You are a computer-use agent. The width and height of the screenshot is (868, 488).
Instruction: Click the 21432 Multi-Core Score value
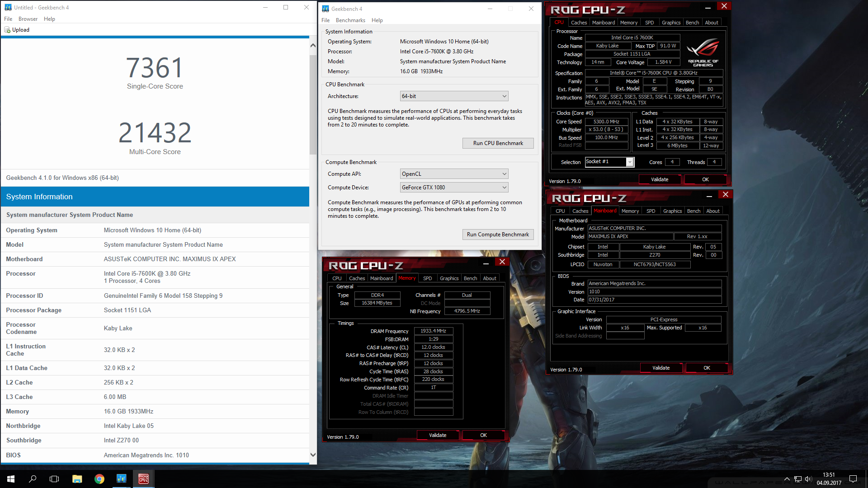tap(155, 133)
